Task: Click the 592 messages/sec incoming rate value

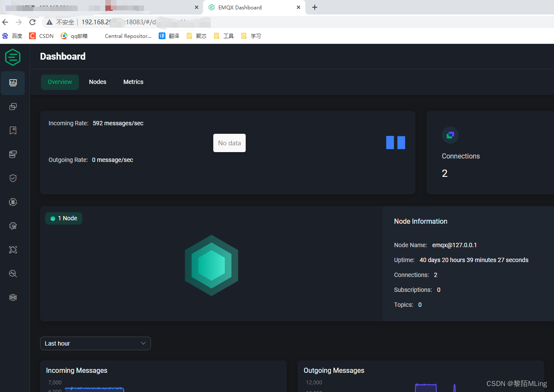Action: tap(118, 123)
